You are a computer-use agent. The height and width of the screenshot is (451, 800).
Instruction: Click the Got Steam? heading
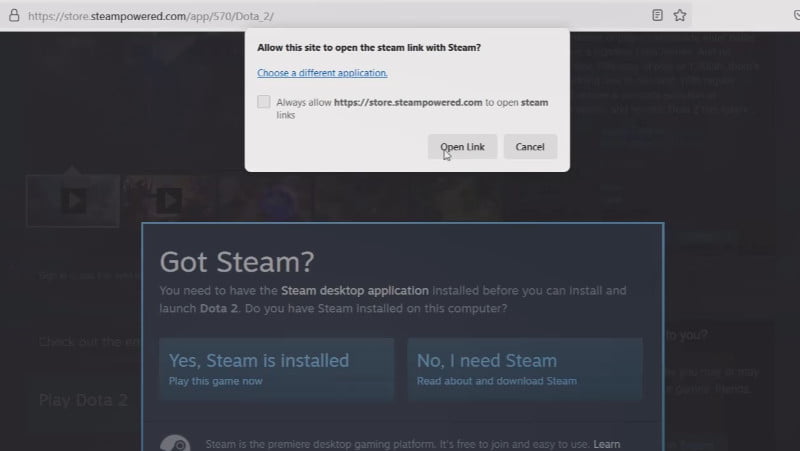(x=237, y=262)
